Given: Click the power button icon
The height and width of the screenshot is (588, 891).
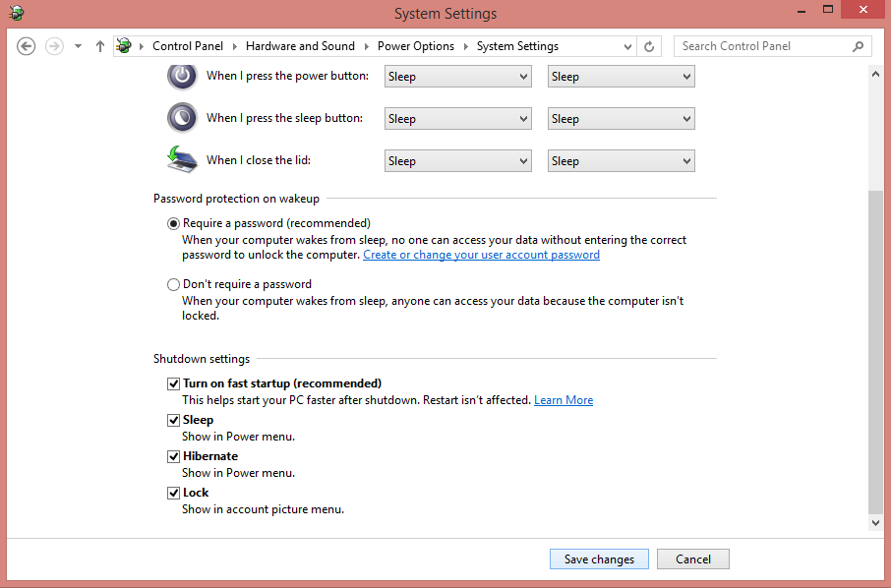Looking at the screenshot, I should [x=182, y=76].
